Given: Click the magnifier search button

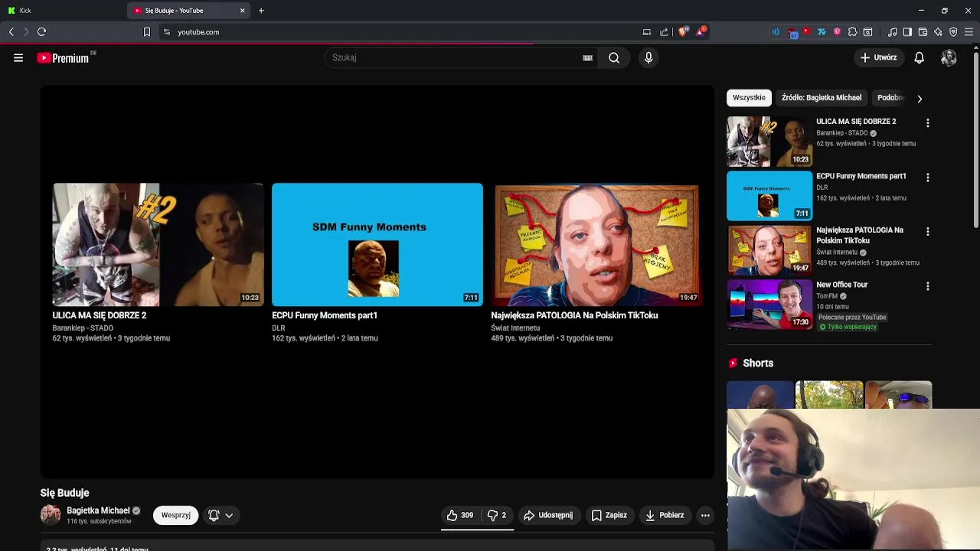Looking at the screenshot, I should [x=614, y=57].
